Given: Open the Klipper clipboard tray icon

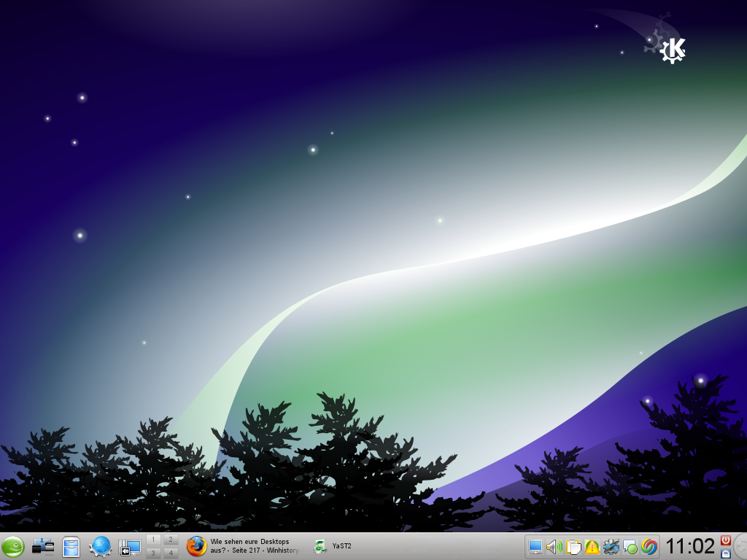Looking at the screenshot, I should click(x=573, y=546).
